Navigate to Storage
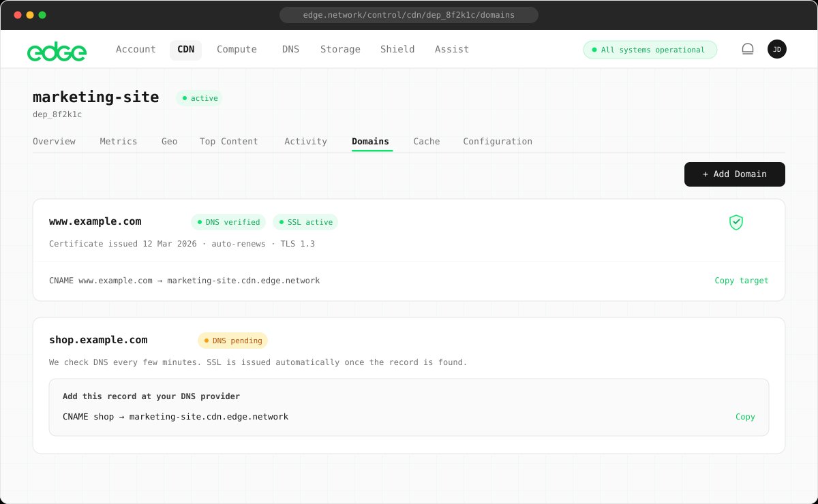This screenshot has width=818, height=504. click(x=340, y=49)
